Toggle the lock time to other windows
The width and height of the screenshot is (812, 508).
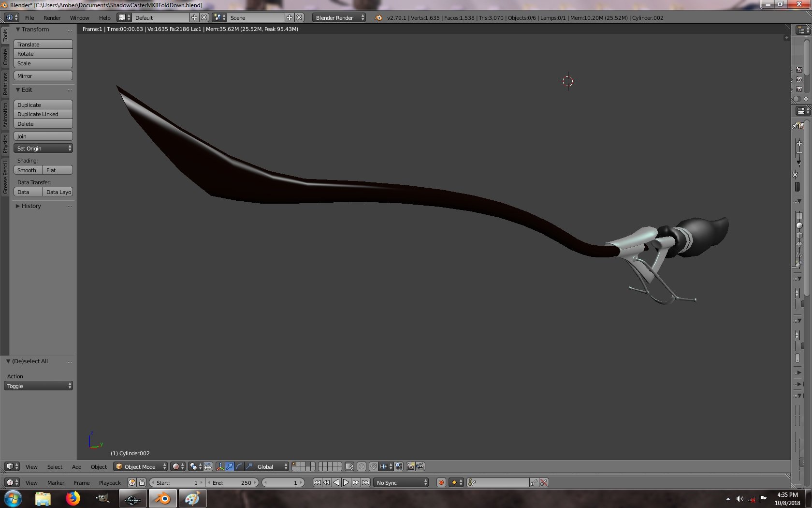point(142,482)
